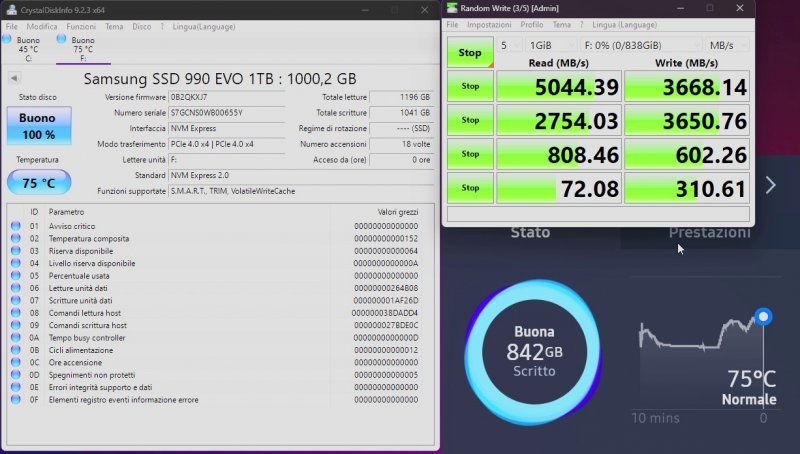Click the Buona 842GB Scritto ring gauge
The image size is (800, 454).
point(534,351)
